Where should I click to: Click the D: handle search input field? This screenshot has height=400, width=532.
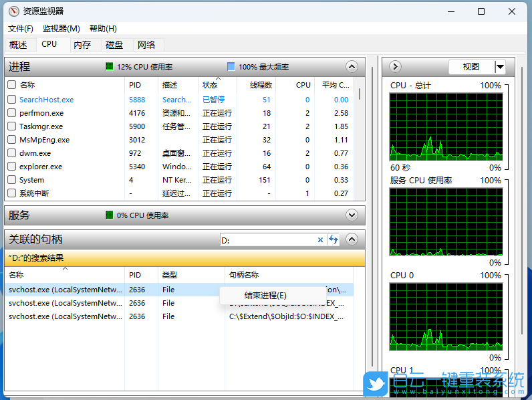(267, 239)
